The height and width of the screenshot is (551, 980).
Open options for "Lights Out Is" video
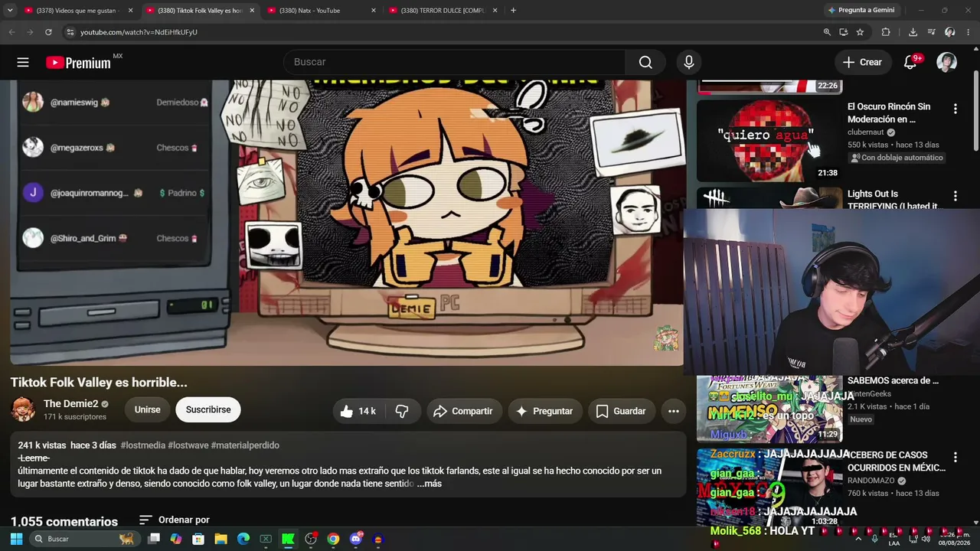click(955, 196)
